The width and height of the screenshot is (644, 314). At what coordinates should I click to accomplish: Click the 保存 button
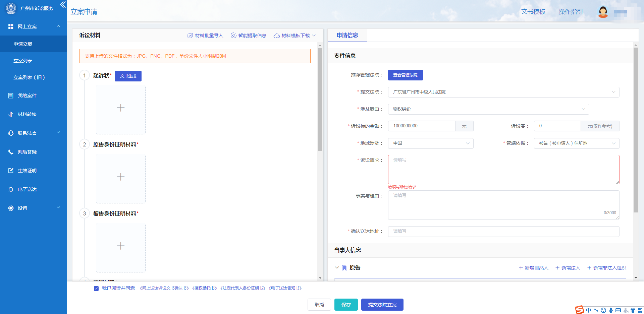coord(346,305)
